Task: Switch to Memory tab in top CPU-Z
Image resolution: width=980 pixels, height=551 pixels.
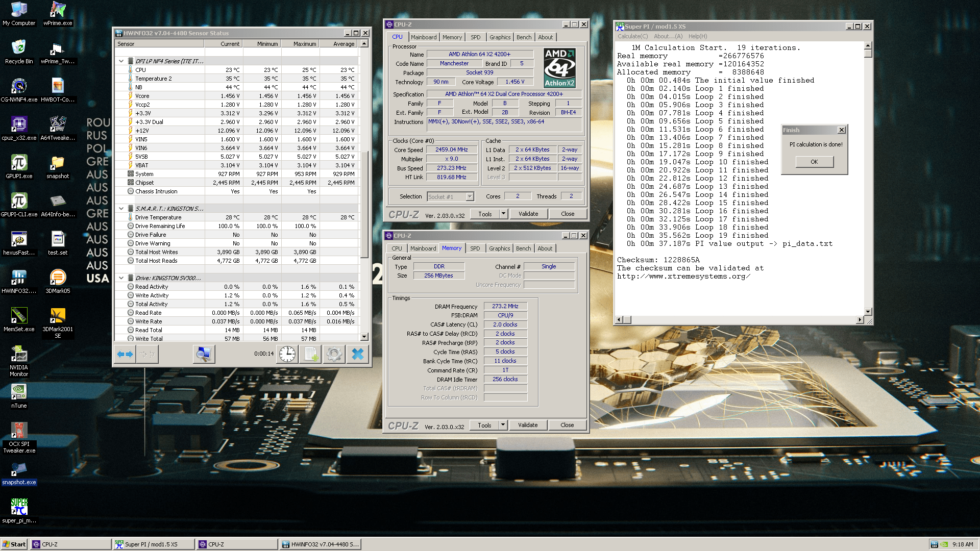Action: coord(452,37)
